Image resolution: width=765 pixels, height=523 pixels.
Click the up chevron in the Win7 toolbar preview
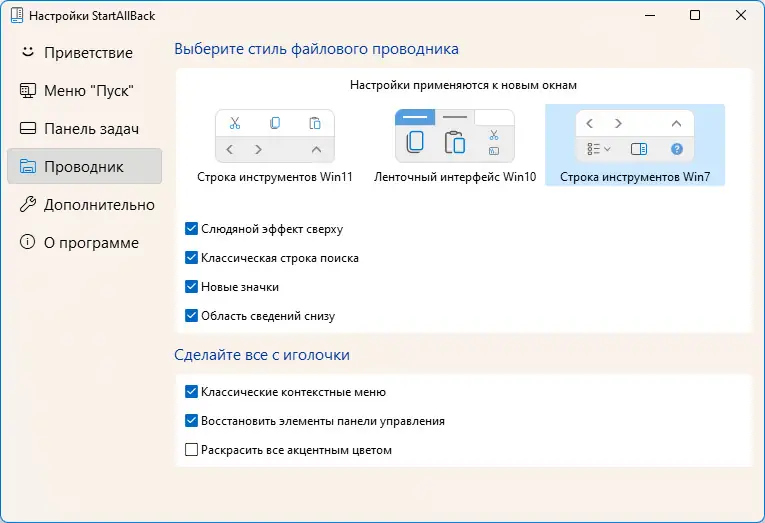tap(676, 123)
